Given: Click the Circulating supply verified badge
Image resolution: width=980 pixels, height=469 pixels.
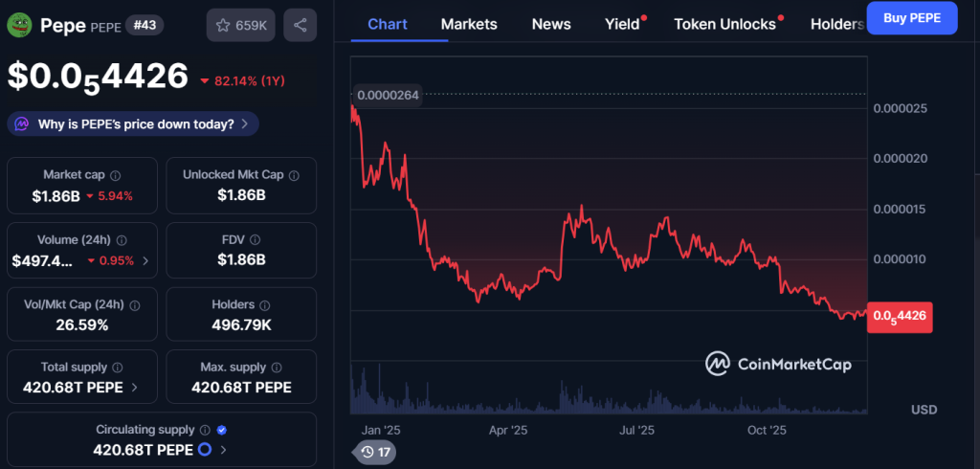Looking at the screenshot, I should click(221, 431).
